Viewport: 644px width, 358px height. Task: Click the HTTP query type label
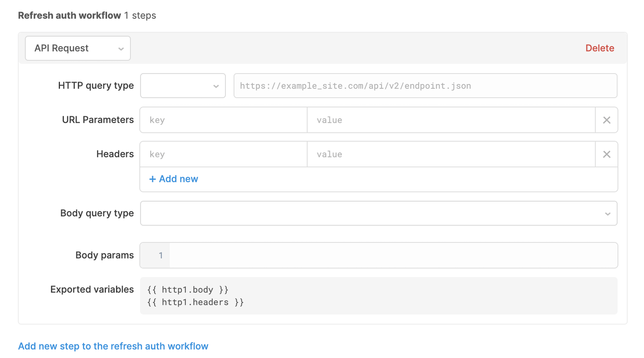[x=96, y=86]
